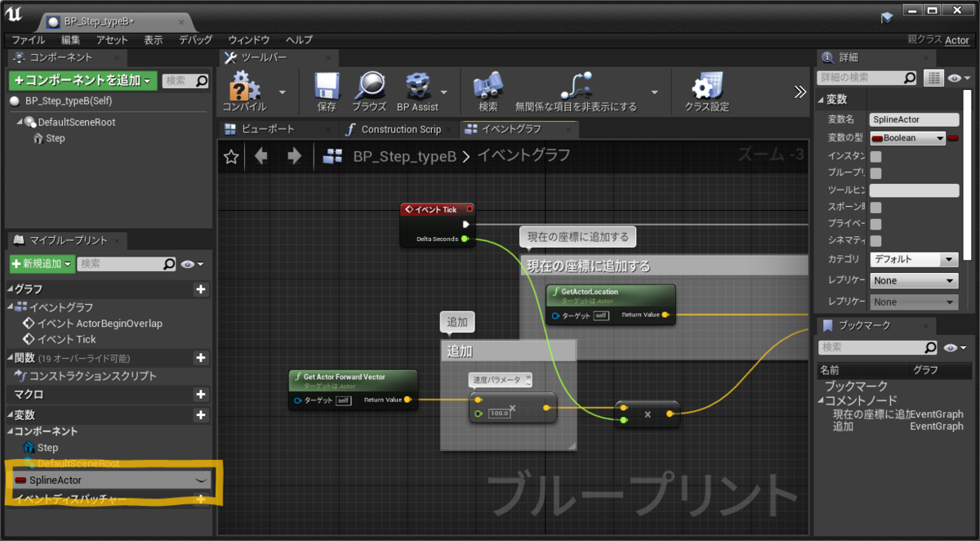Screen dimensions: 980x541
Task: Open the 編集 menu
Action: (x=71, y=40)
